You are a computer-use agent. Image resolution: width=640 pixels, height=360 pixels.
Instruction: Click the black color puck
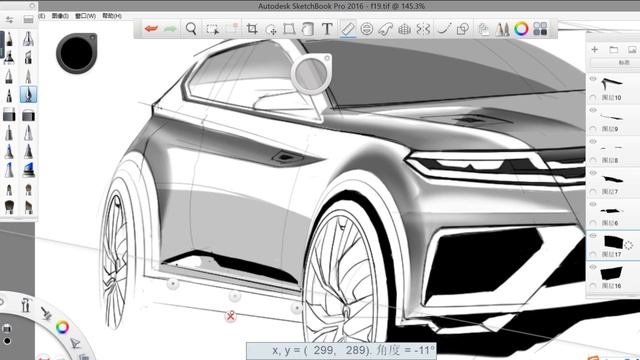click(x=76, y=53)
